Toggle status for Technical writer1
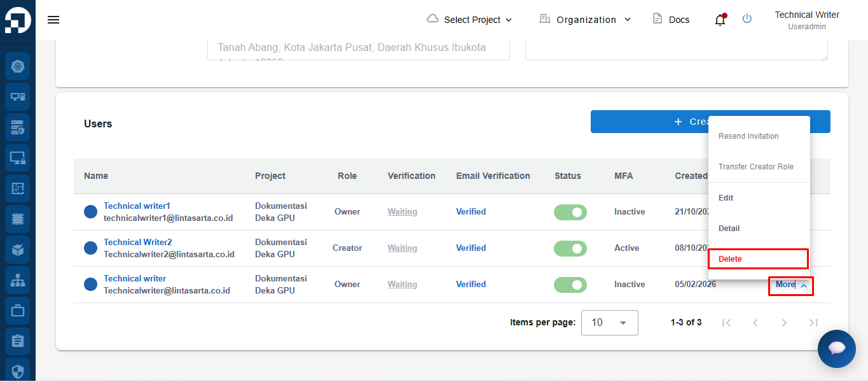Screen dimensions: 868x382 tap(570, 212)
